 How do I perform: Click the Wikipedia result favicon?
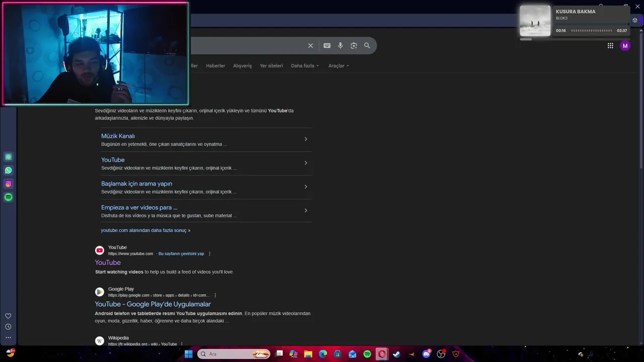coord(100,341)
